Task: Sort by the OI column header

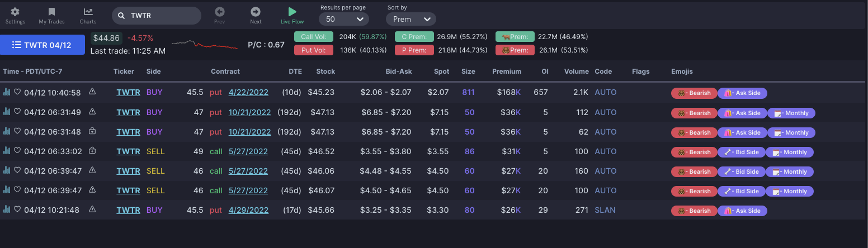Action: [x=545, y=71]
